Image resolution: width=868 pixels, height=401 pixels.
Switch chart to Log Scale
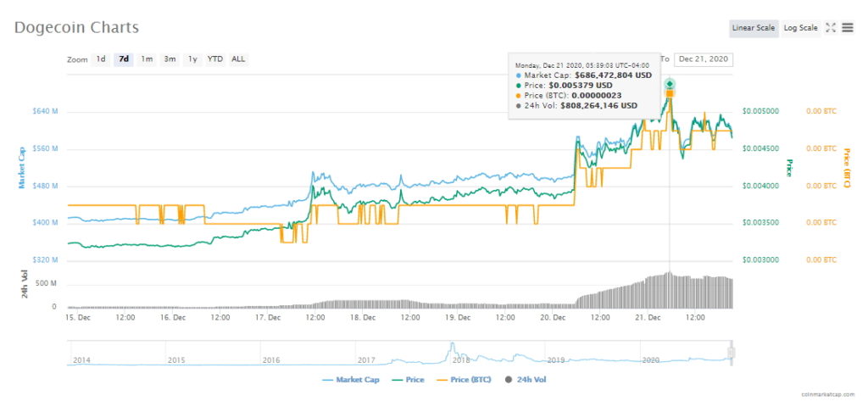(800, 28)
